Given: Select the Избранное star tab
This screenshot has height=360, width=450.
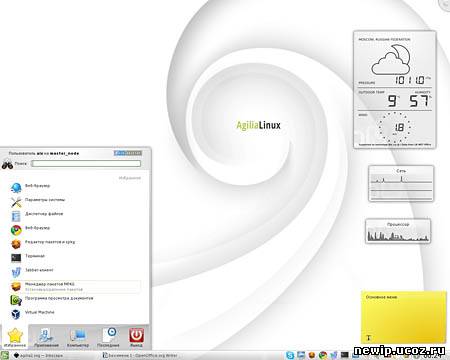Looking at the screenshot, I should pos(15,337).
